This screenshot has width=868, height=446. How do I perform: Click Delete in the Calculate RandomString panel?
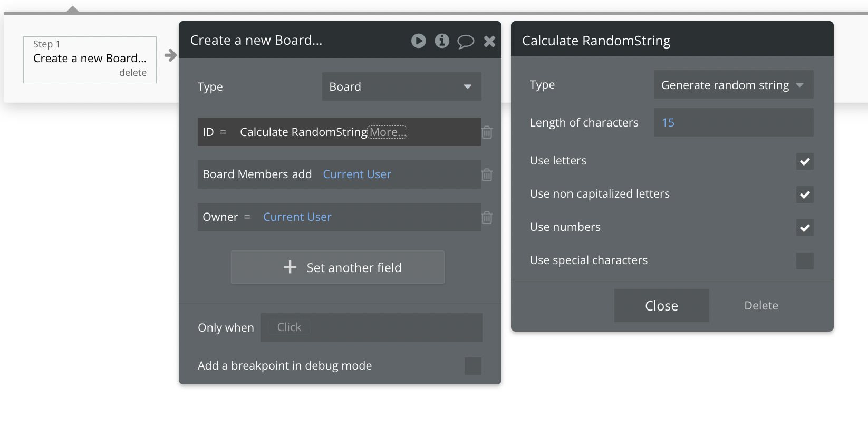pos(761,306)
